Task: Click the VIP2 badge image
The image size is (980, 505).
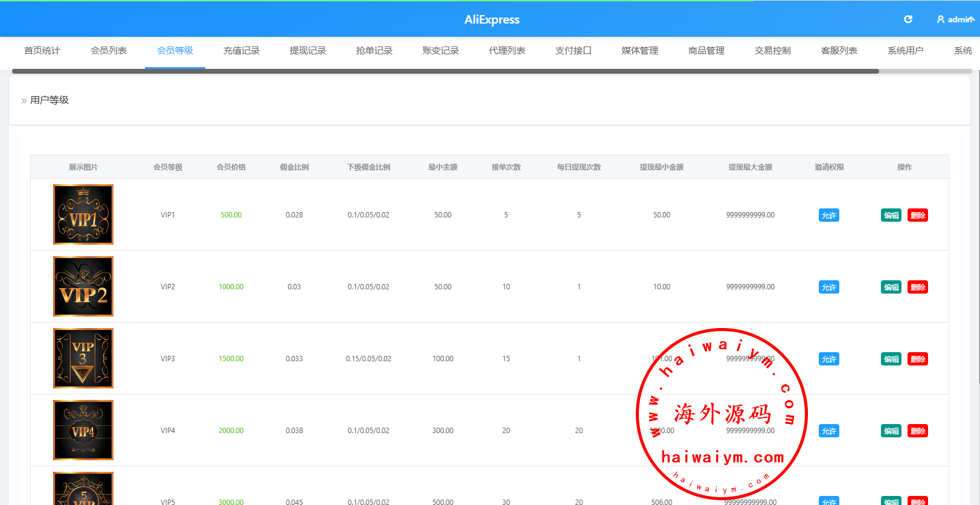Action: point(83,286)
